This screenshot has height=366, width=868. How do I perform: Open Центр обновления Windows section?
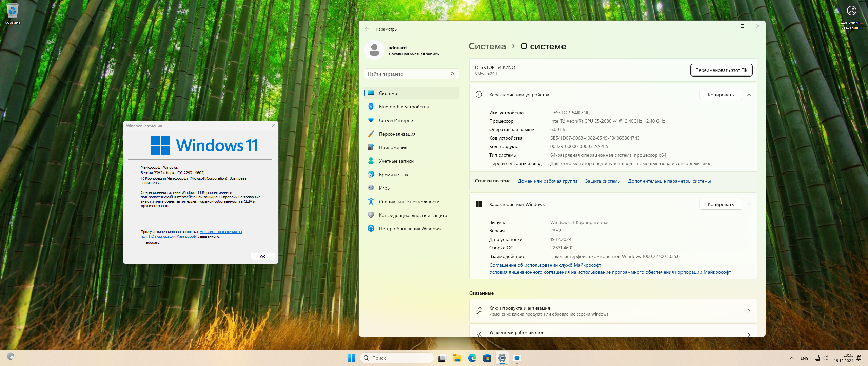click(410, 229)
